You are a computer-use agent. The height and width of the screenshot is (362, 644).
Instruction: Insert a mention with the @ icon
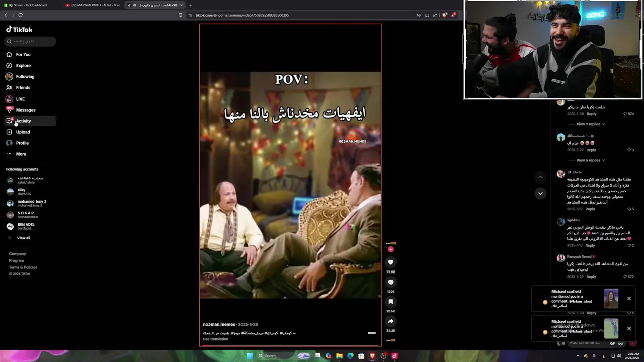pyautogui.click(x=612, y=343)
